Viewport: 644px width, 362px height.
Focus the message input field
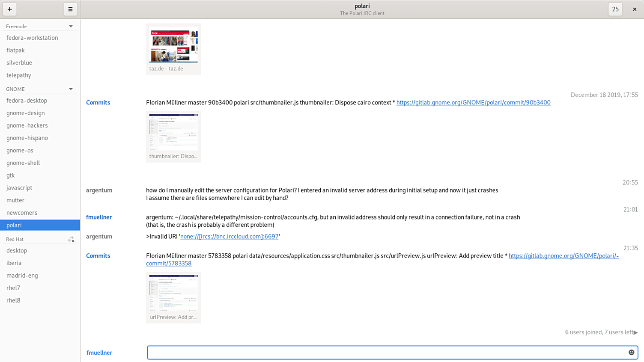pyautogui.click(x=385, y=353)
